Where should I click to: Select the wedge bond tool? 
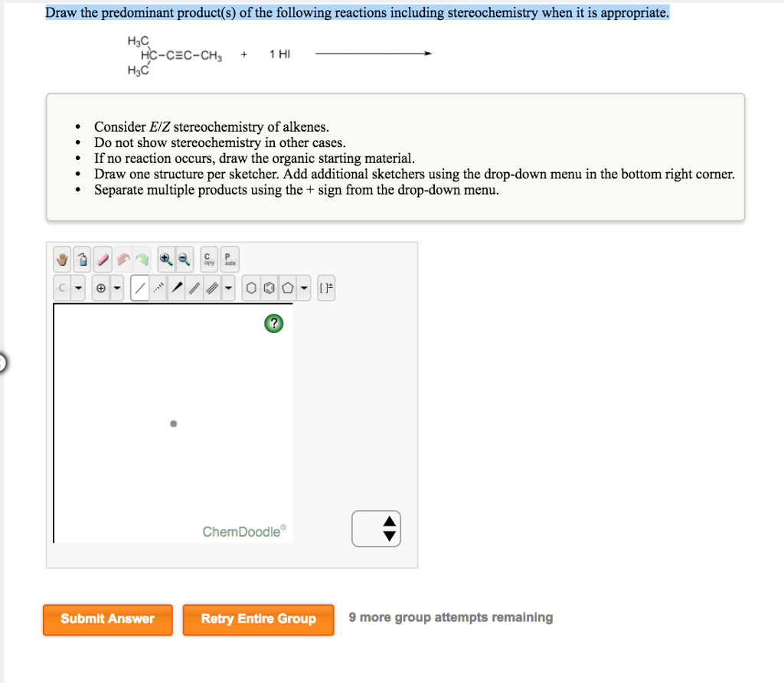(178, 288)
